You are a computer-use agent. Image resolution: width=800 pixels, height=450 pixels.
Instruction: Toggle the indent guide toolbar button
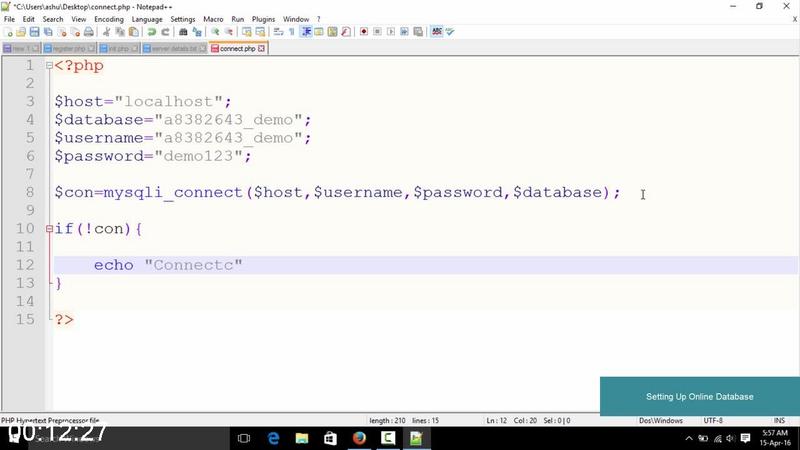click(x=306, y=32)
